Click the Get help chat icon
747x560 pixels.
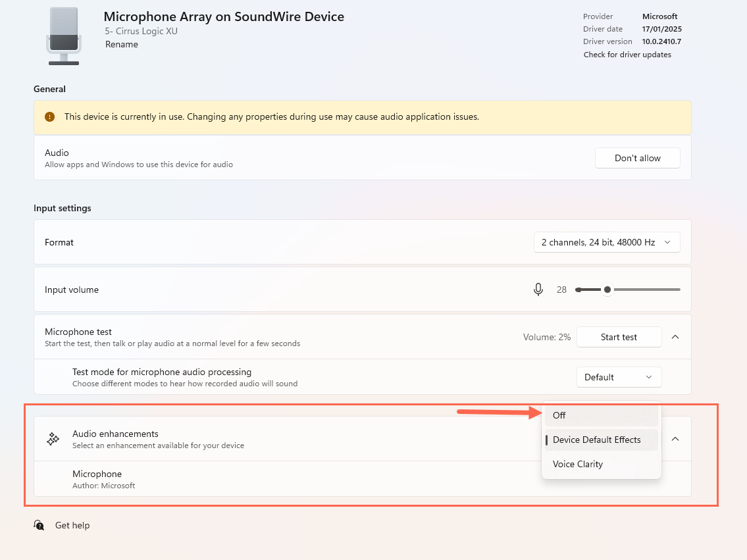pos(39,525)
